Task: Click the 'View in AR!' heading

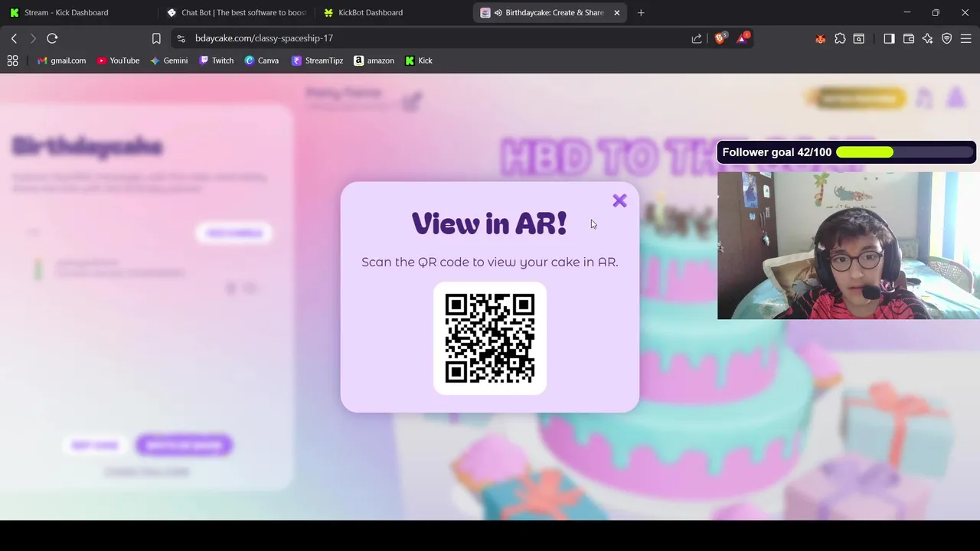Action: 489,223
